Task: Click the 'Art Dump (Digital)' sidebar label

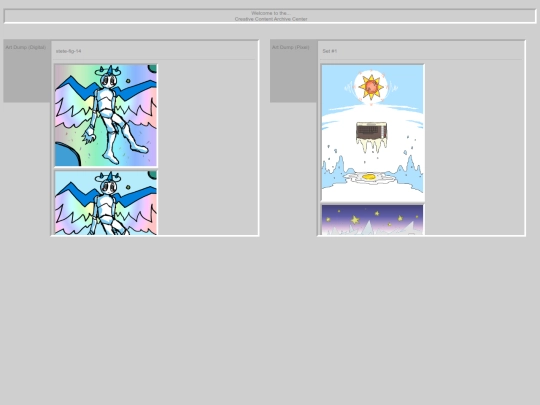Action: [26, 47]
